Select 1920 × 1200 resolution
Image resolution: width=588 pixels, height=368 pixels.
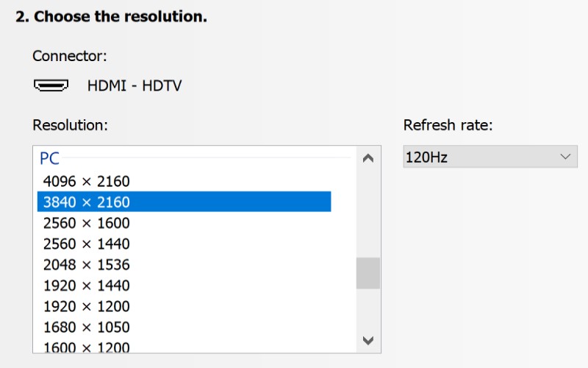(86, 306)
